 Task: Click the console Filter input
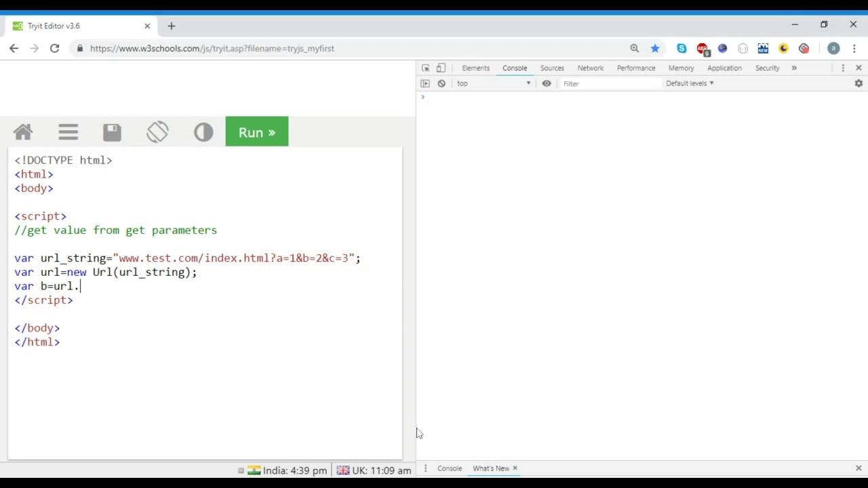[610, 83]
